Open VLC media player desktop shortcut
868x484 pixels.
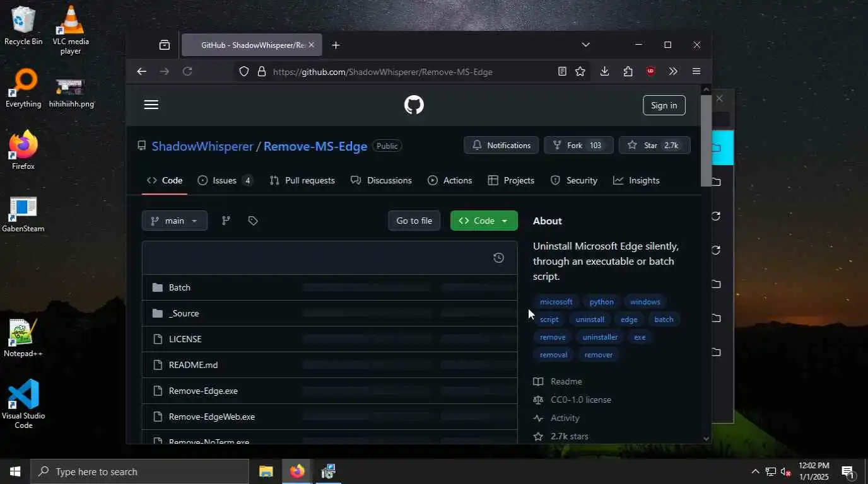click(71, 30)
